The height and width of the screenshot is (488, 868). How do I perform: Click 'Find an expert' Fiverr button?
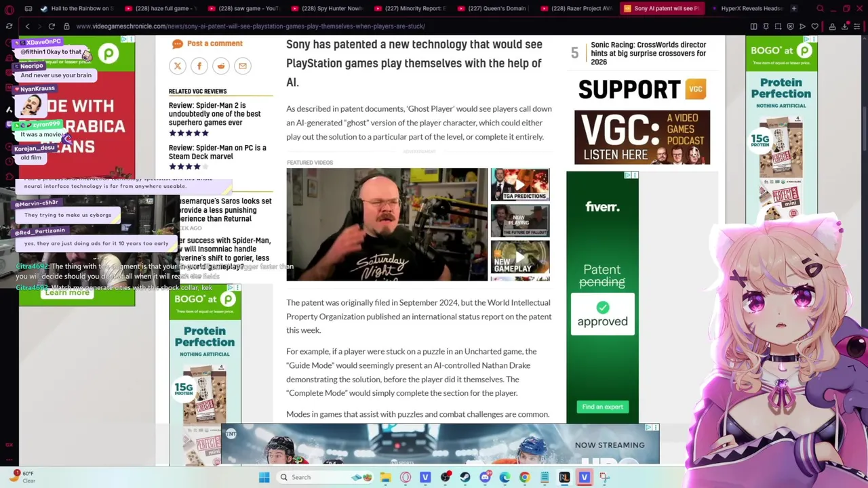pyautogui.click(x=602, y=407)
